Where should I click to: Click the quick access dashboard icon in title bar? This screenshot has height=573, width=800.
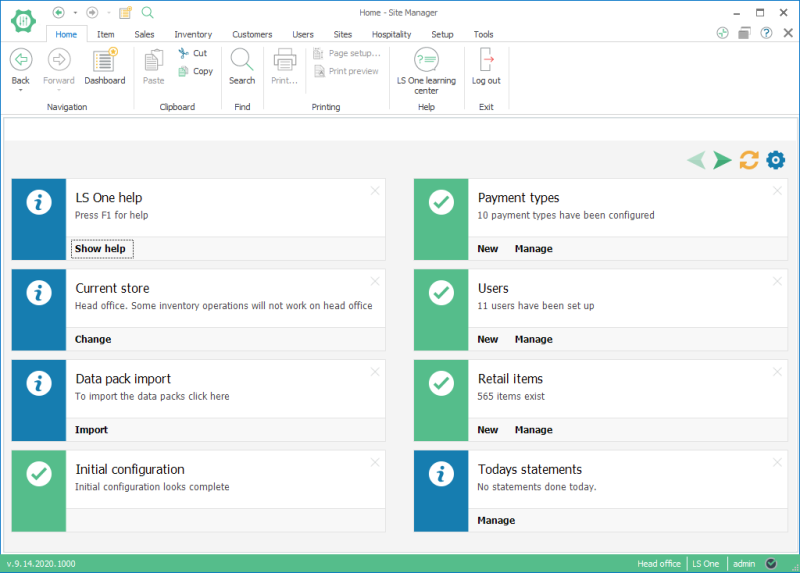[126, 12]
